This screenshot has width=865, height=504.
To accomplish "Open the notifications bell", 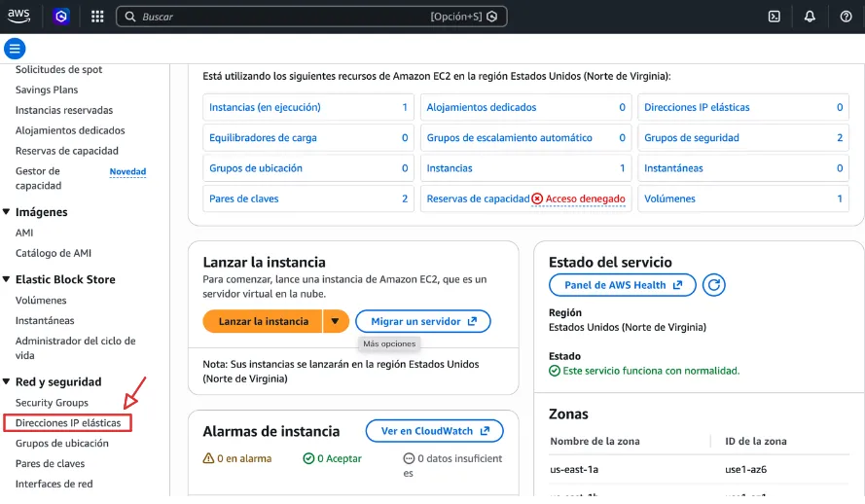I will 810,17.
